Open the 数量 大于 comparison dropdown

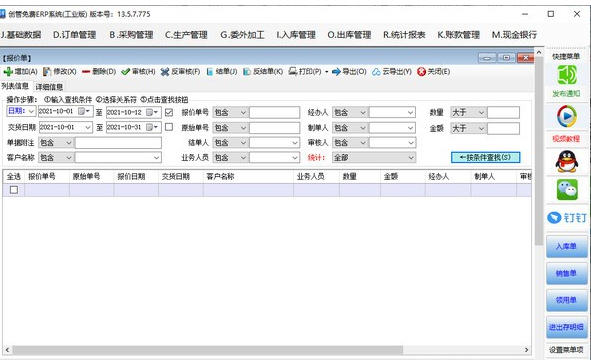click(x=481, y=112)
